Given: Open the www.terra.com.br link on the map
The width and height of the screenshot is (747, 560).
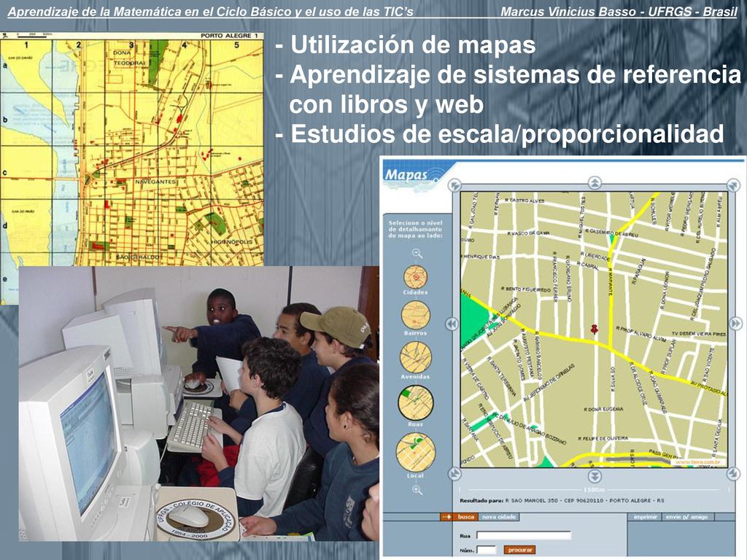Looking at the screenshot, I should pyautogui.click(x=700, y=462).
